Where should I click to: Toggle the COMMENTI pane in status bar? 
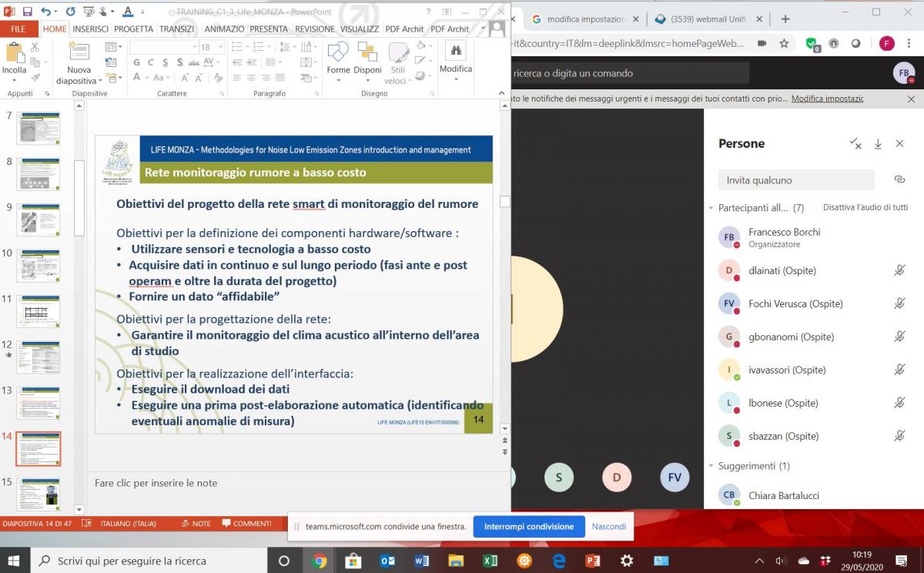(x=246, y=524)
